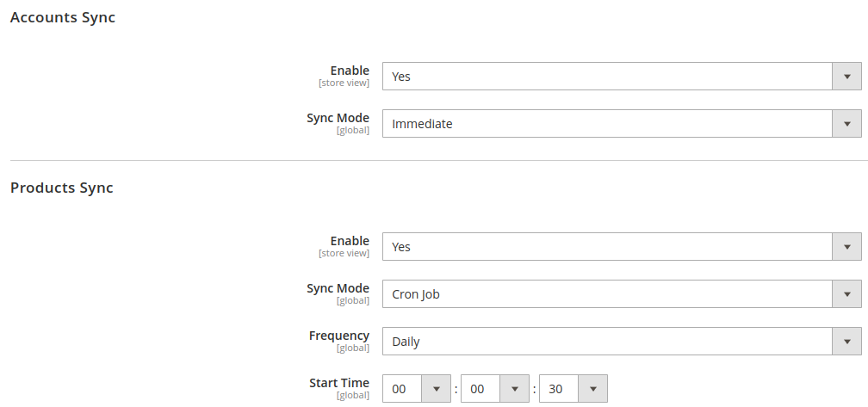
Task: Open the Products Sync Enable dropdown
Action: [x=622, y=247]
